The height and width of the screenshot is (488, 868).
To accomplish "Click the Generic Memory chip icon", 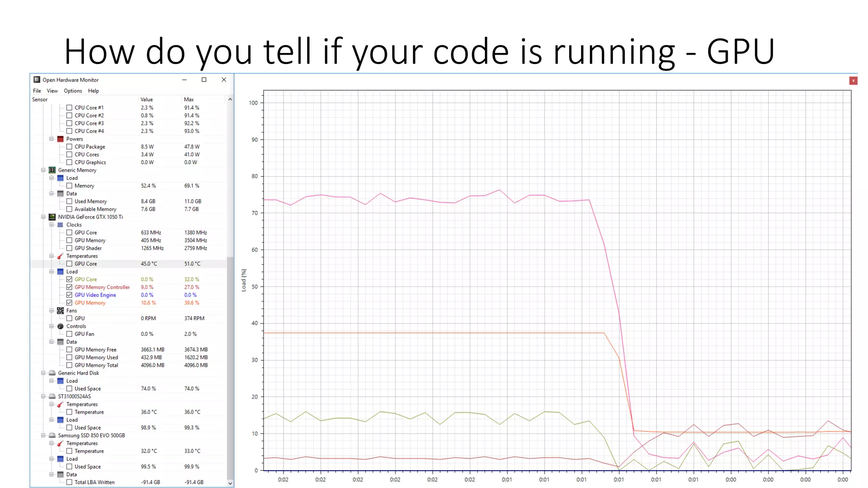I will (x=52, y=170).
